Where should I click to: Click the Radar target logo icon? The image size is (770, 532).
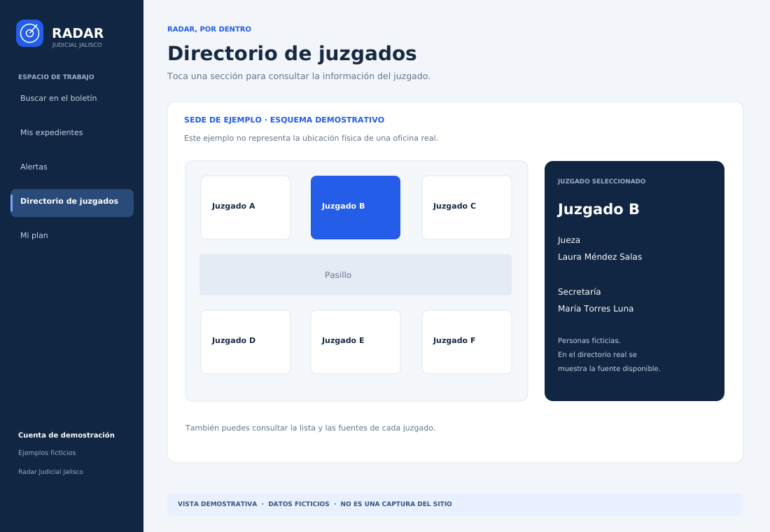[29, 34]
